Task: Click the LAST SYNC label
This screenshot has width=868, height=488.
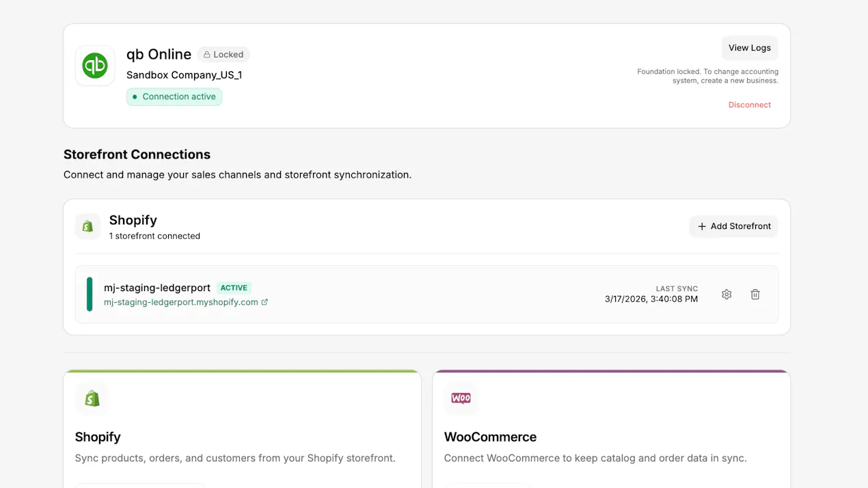Action: click(x=677, y=289)
